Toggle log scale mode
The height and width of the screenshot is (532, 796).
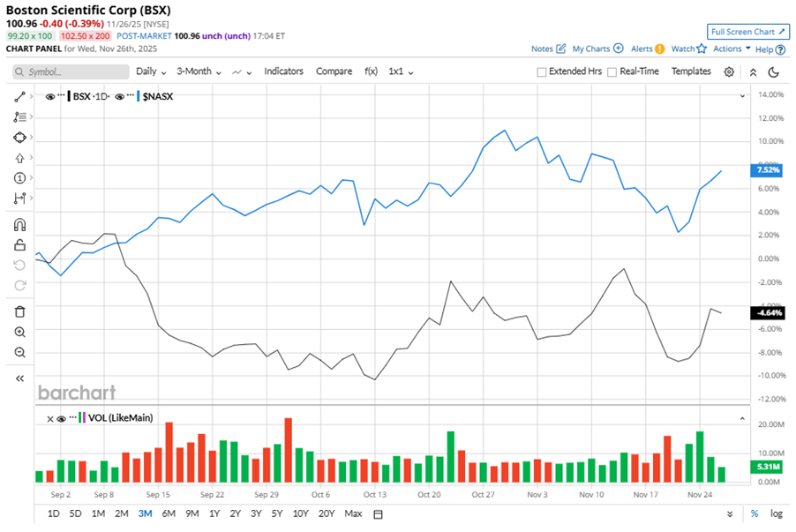(x=777, y=513)
